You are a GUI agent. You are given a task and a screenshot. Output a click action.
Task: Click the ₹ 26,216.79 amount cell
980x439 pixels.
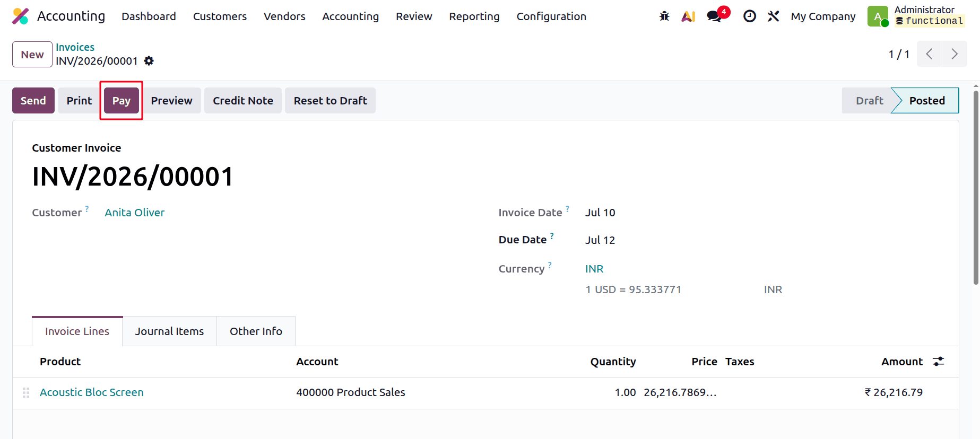(x=894, y=392)
